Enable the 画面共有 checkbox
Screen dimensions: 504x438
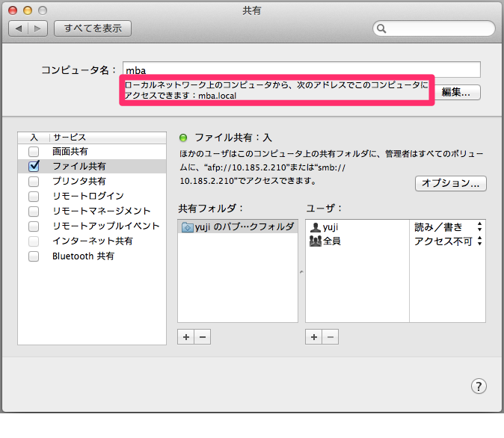click(34, 152)
